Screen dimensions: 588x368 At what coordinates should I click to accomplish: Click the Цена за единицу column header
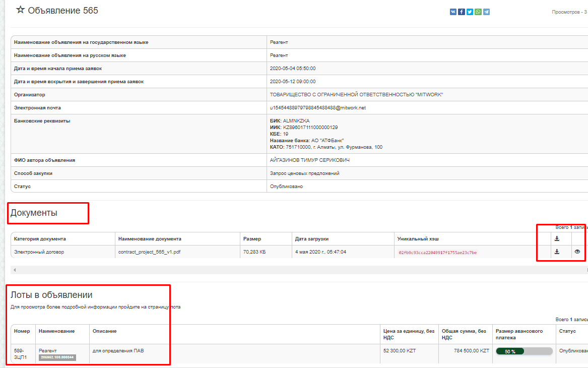coord(408,334)
